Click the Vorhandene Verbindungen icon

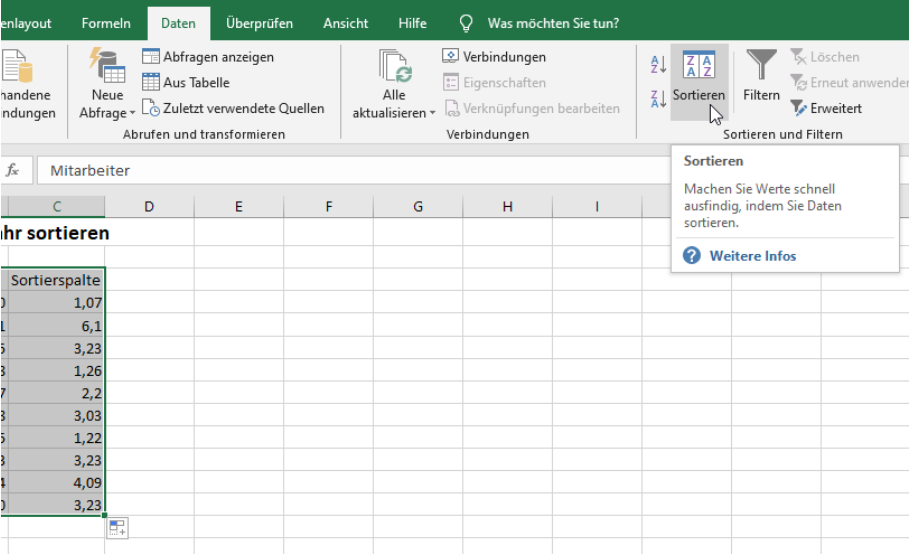tap(17, 66)
